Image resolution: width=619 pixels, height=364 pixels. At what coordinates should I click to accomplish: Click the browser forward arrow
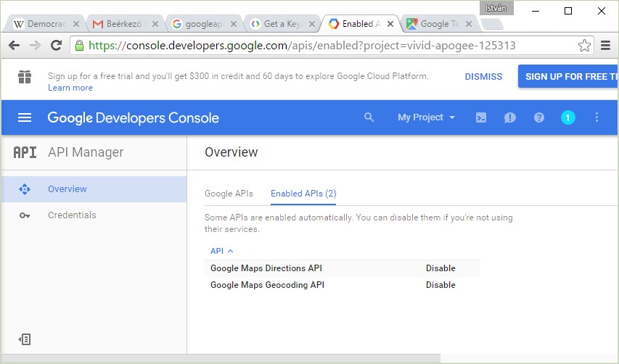click(x=35, y=46)
